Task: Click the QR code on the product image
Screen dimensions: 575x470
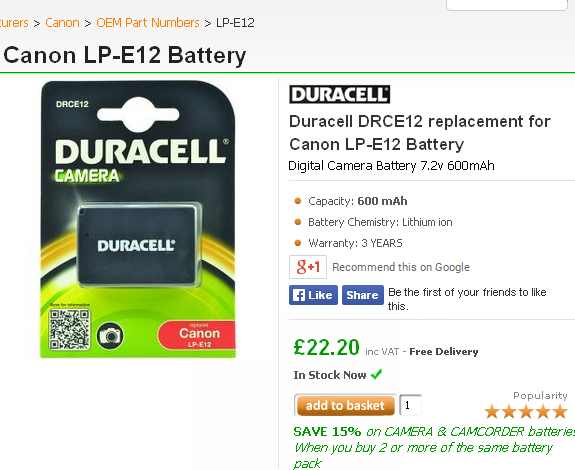Action: (x=70, y=329)
